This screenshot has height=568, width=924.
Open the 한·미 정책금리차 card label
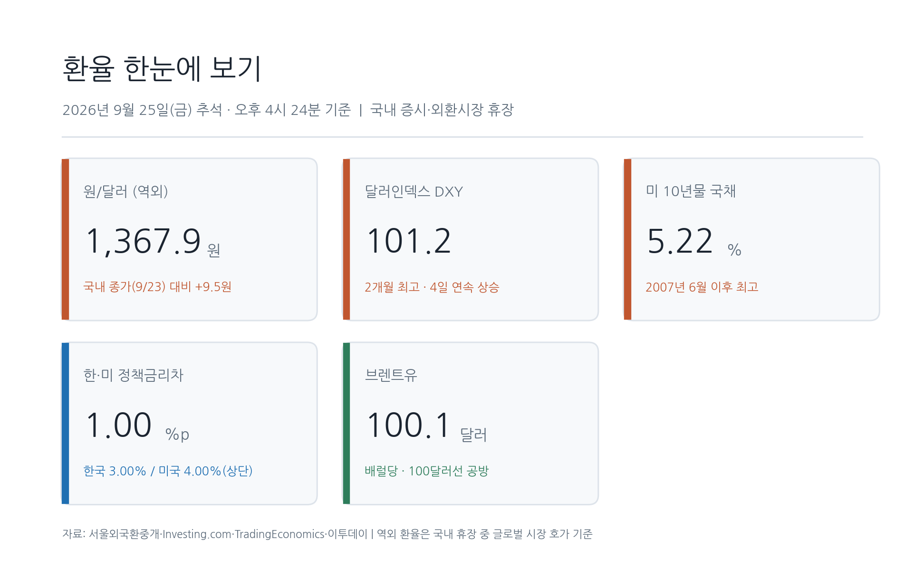(x=133, y=375)
